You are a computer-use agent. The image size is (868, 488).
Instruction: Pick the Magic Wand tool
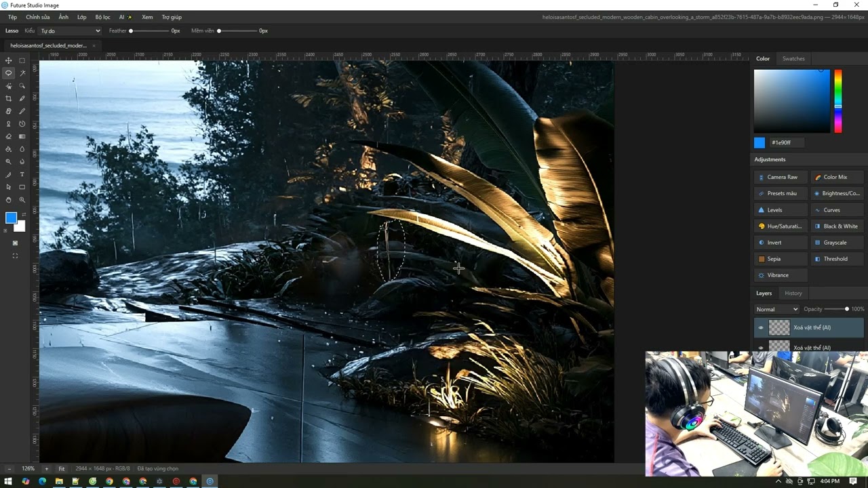[22, 73]
